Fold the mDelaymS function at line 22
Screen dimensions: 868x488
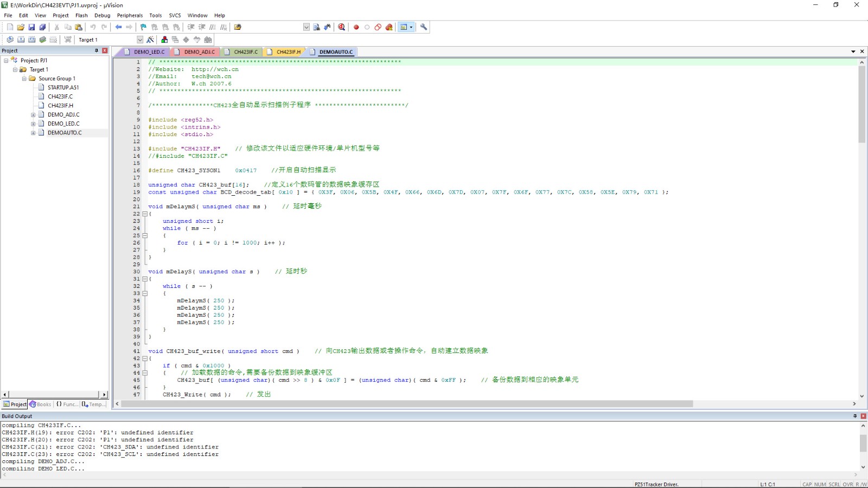tap(145, 214)
